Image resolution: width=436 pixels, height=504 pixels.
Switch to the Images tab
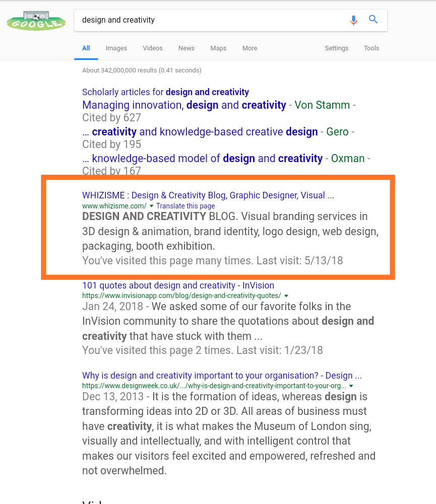point(116,48)
